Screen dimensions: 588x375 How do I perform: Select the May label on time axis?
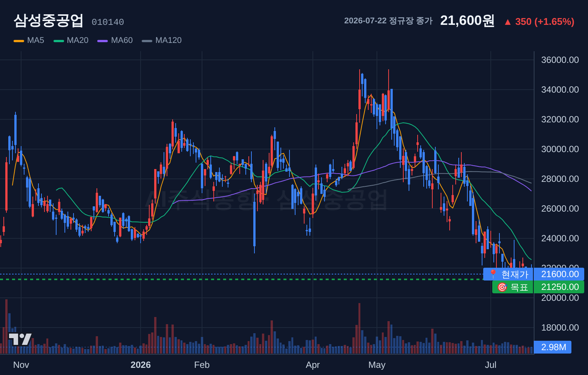pos(377,365)
